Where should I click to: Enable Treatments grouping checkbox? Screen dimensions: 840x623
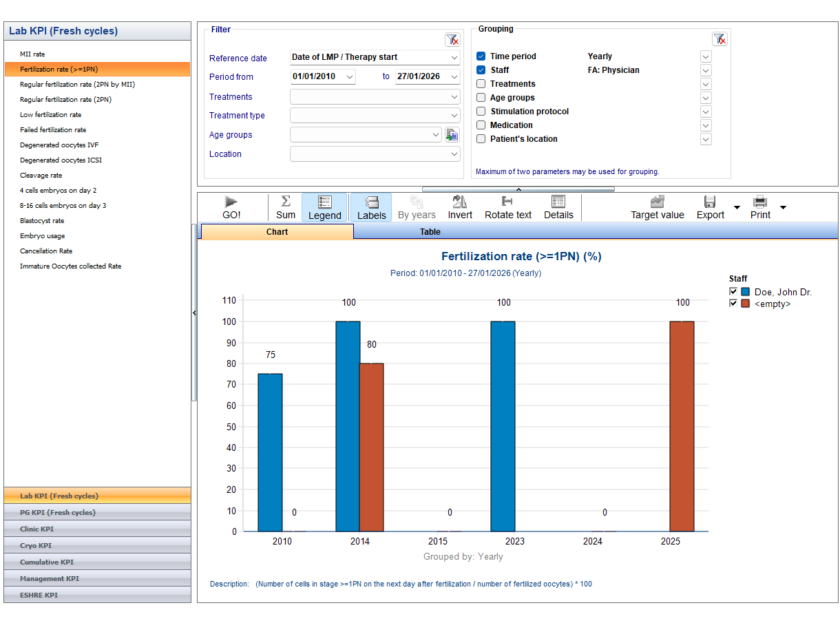click(481, 84)
